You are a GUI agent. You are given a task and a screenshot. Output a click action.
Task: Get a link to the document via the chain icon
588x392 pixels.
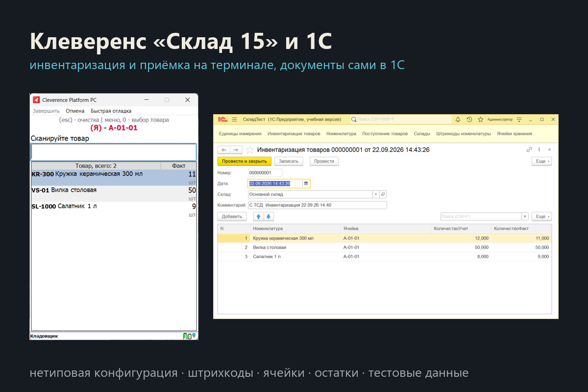coord(529,149)
